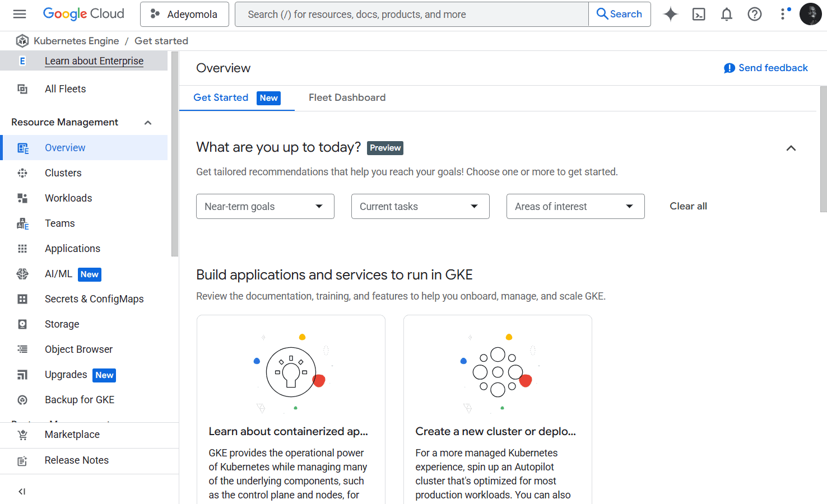Open the help question mark icon

click(x=755, y=14)
